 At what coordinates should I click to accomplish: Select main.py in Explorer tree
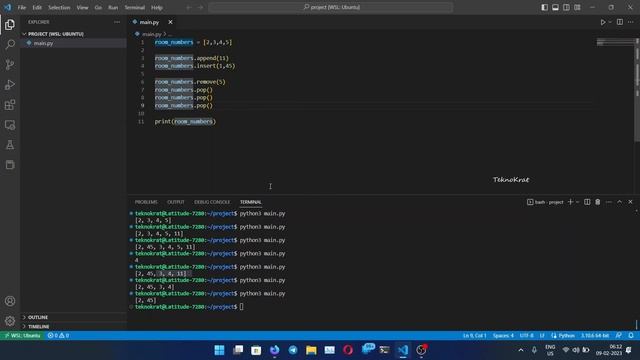(43, 43)
